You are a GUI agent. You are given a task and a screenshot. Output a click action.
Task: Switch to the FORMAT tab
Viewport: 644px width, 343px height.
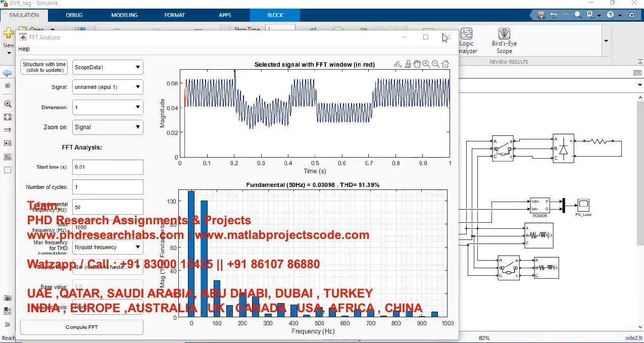coord(174,15)
